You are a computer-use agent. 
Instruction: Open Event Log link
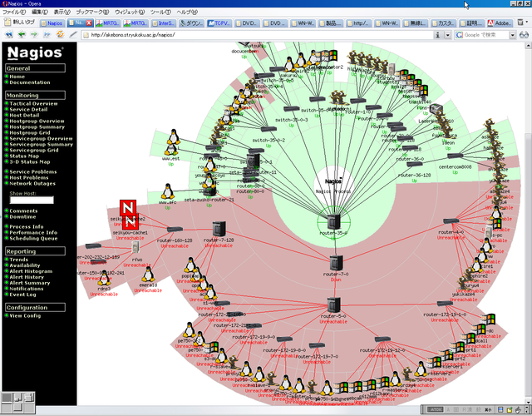click(x=22, y=295)
